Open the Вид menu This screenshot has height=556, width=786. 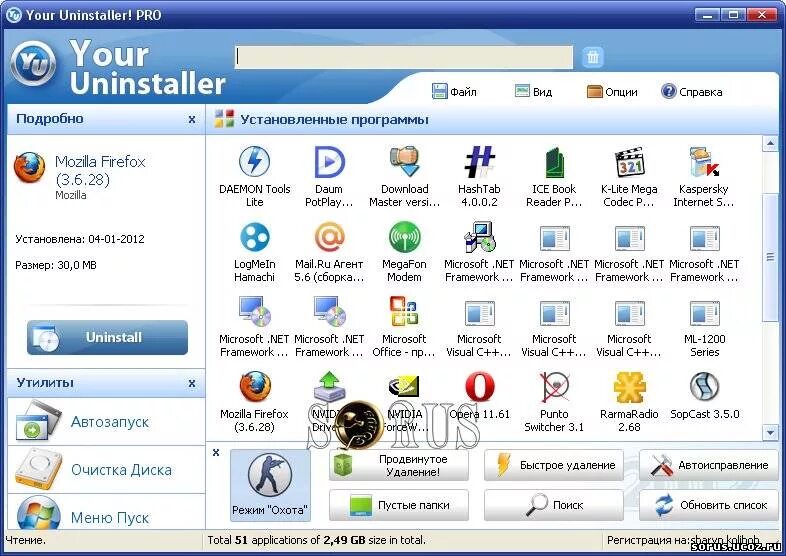tap(533, 92)
